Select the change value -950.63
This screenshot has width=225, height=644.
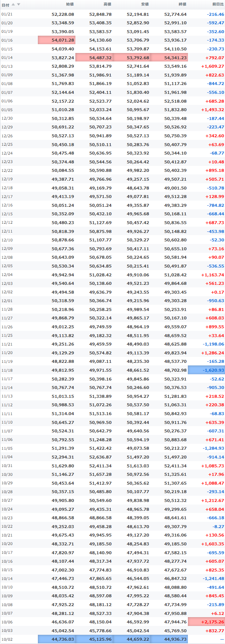pyautogui.click(x=216, y=301)
